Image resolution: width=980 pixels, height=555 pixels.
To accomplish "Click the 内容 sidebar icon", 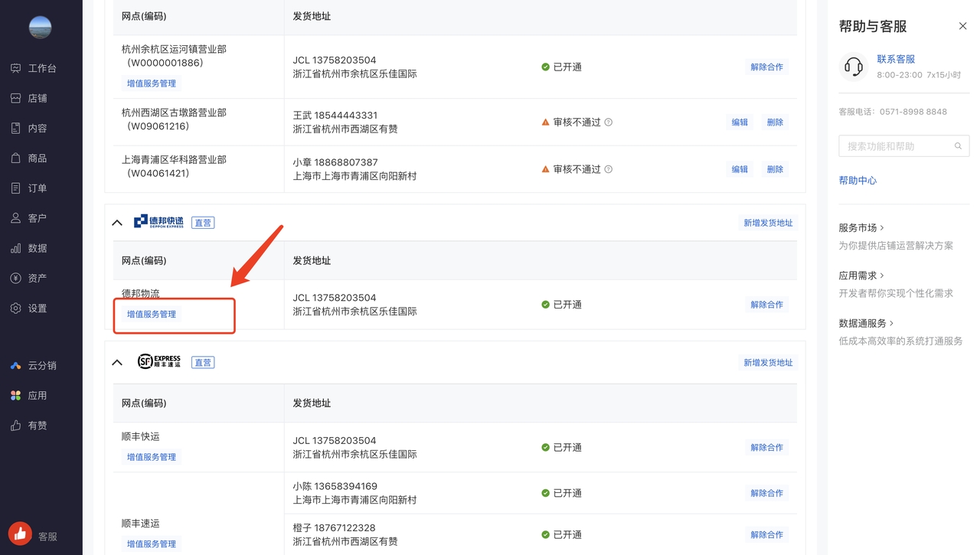I will coord(15,128).
